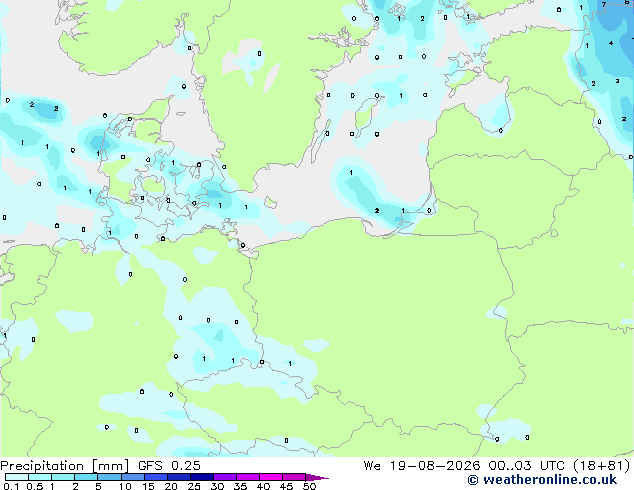Click the 2–5 mm legend color swatch
The height and width of the screenshot is (490, 634).
tap(86, 477)
